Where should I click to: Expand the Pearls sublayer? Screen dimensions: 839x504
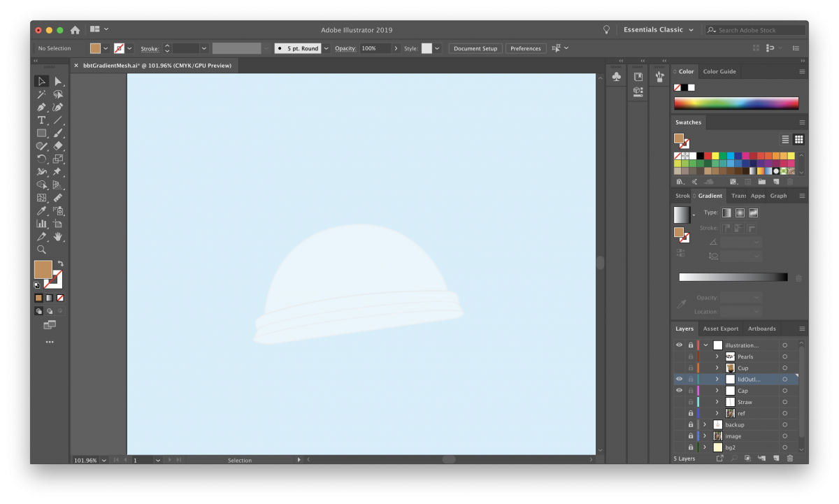point(717,357)
